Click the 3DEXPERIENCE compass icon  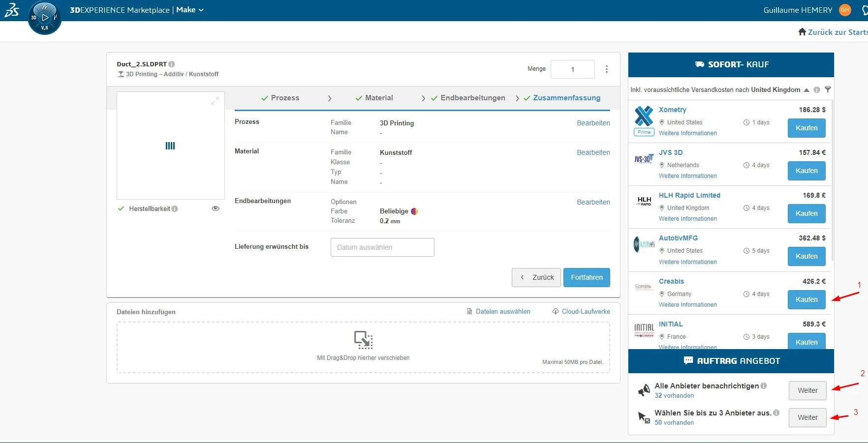44,18
